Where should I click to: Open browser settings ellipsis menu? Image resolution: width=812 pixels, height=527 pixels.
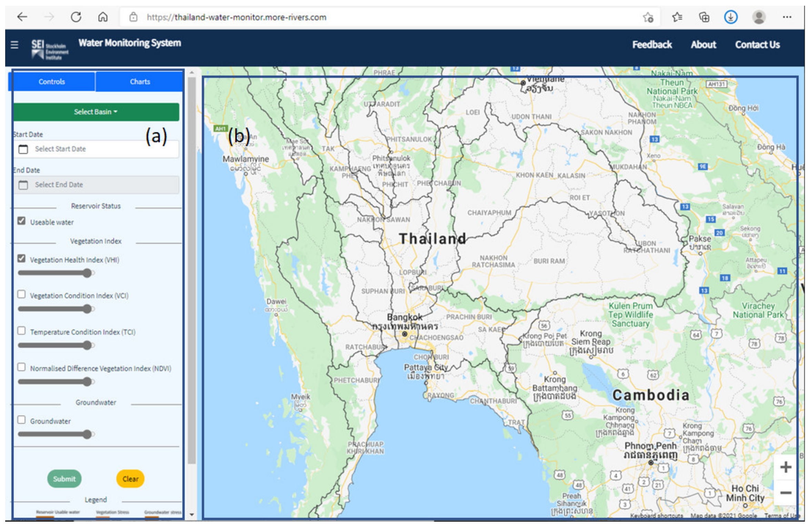coord(787,17)
